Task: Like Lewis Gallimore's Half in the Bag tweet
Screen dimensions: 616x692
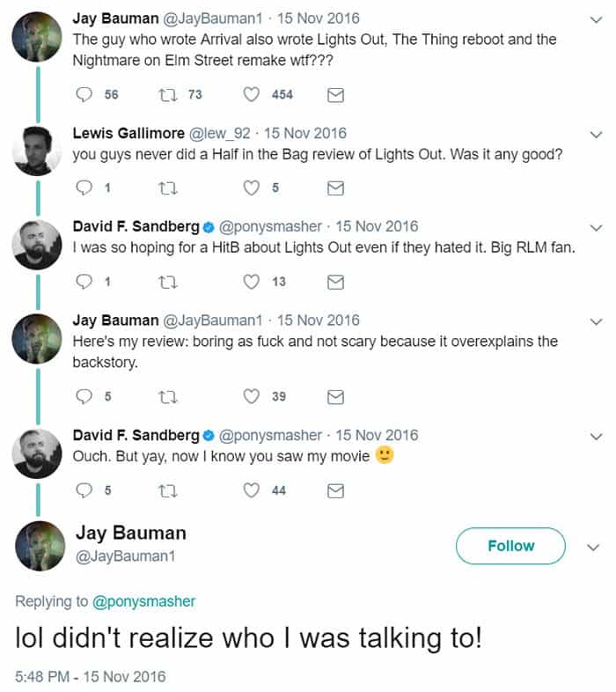Action: (253, 188)
